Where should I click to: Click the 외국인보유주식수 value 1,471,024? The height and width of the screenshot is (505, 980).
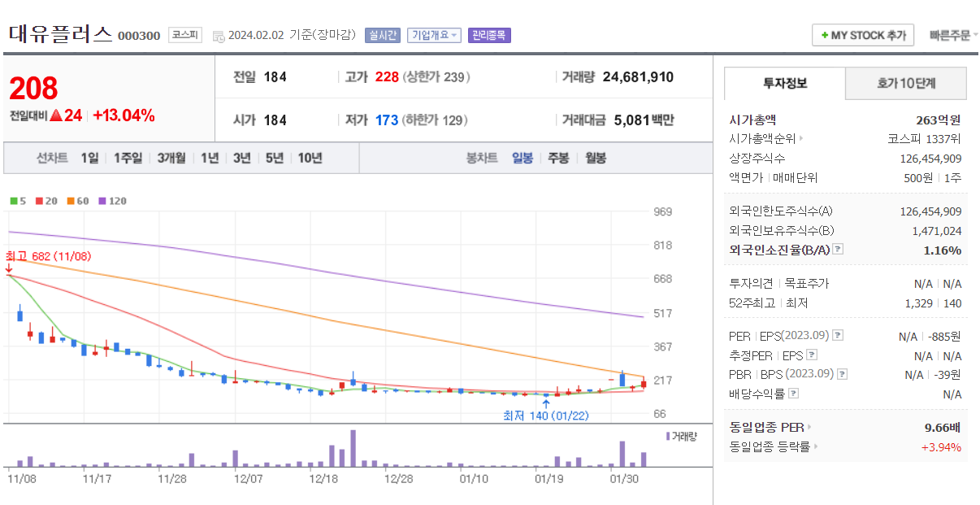[x=937, y=230]
